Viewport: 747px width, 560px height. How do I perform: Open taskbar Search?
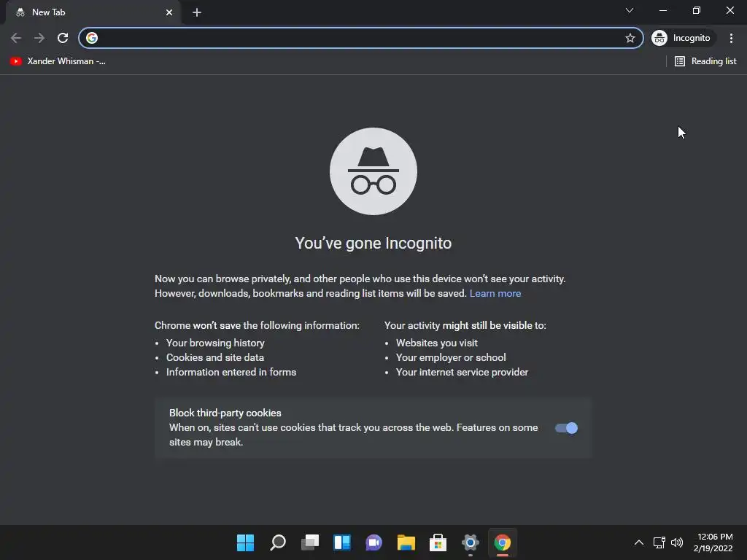coord(278,542)
